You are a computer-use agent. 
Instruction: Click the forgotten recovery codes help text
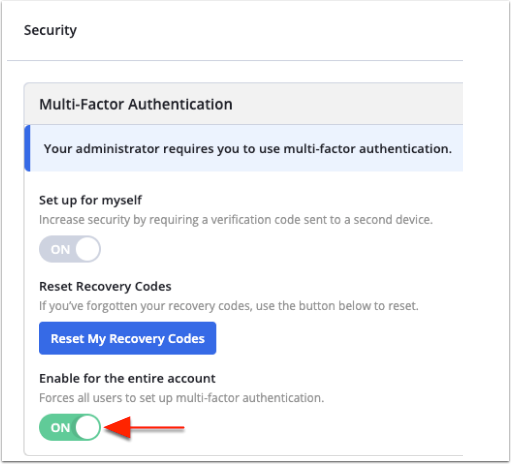[x=229, y=306]
